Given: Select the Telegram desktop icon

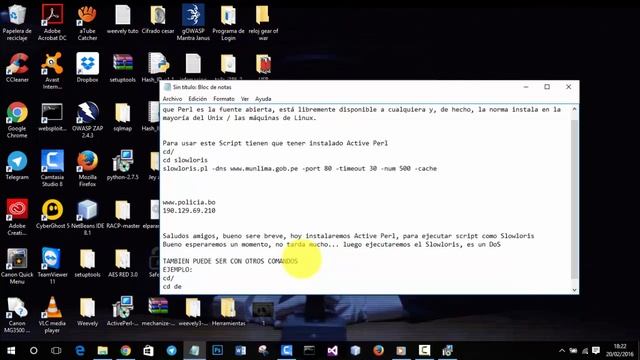Looking at the screenshot, I should (17, 165).
